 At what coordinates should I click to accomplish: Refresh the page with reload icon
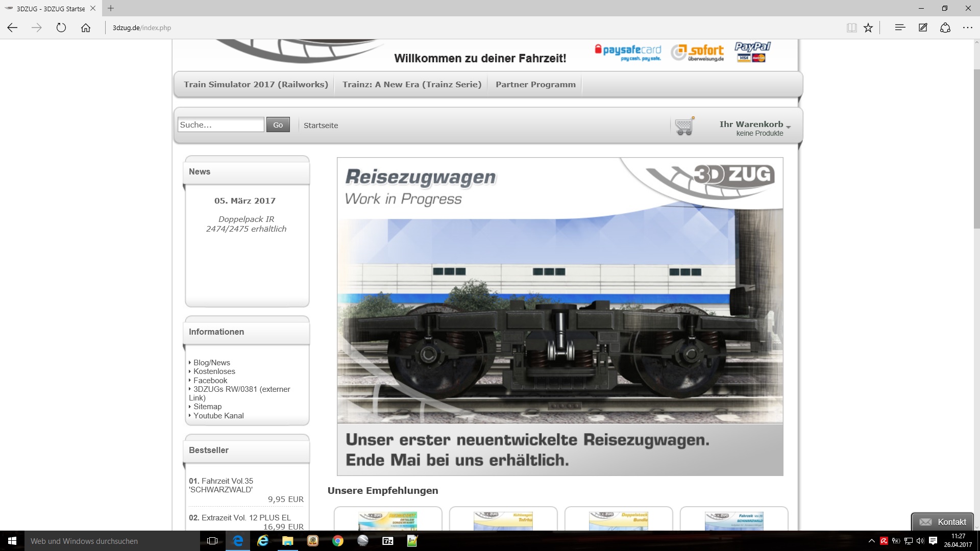pyautogui.click(x=61, y=28)
